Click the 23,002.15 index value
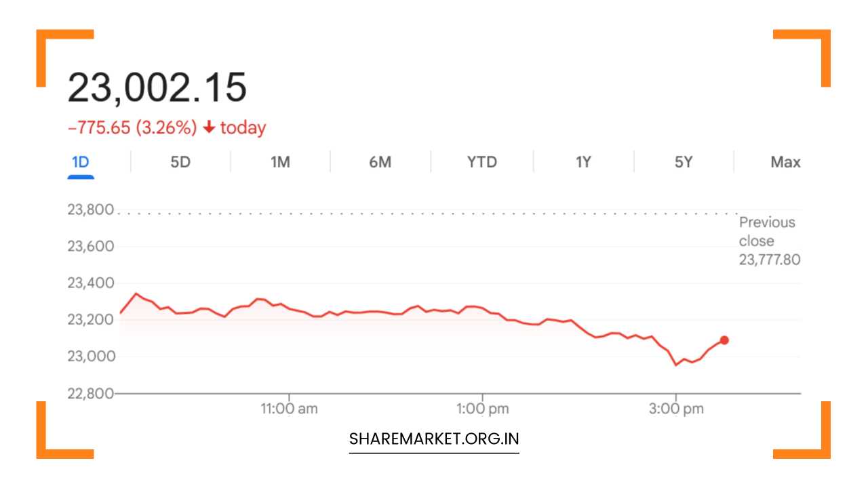Image resolution: width=868 pixels, height=488 pixels. (x=157, y=88)
